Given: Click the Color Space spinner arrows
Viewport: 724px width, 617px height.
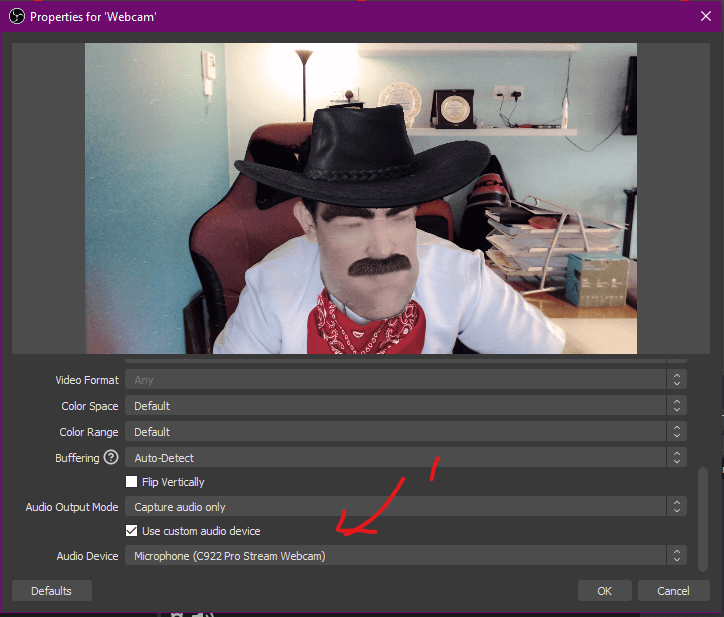Looking at the screenshot, I should [x=677, y=405].
